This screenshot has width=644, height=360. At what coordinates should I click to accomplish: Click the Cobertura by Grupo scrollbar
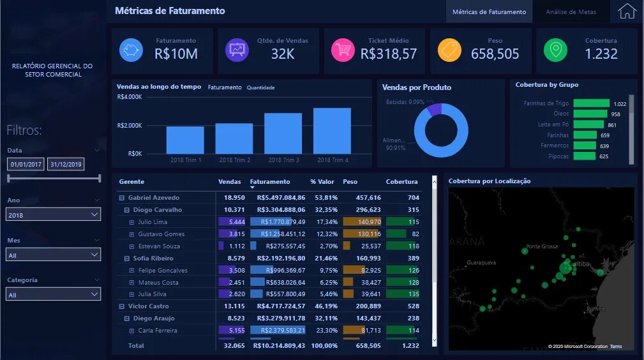(632, 130)
